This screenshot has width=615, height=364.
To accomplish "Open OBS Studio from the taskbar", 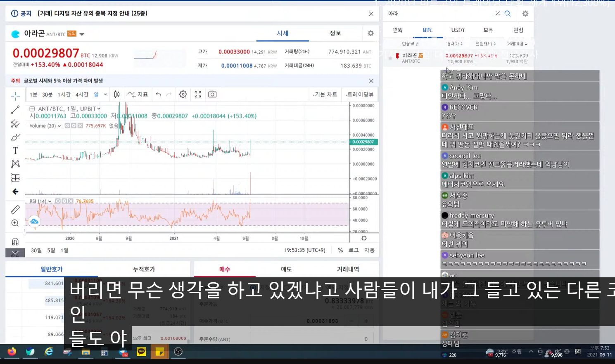I will (178, 352).
